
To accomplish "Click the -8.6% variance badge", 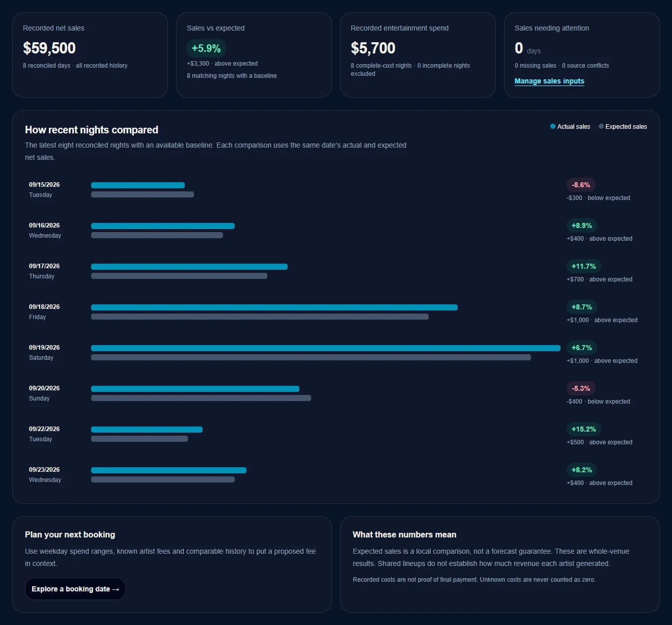I will (581, 185).
